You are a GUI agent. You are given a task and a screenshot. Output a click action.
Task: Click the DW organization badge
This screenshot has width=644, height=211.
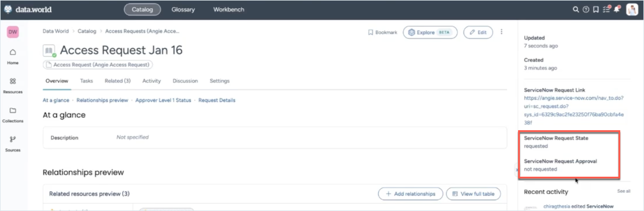point(13,32)
